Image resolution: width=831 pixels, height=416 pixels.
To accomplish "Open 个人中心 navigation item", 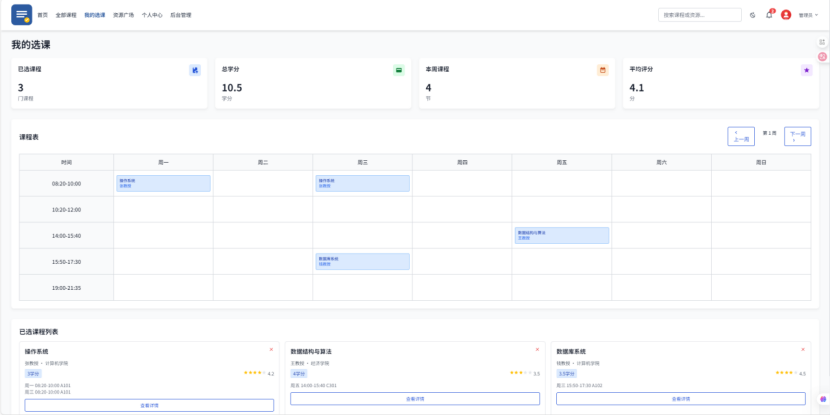I will point(152,15).
